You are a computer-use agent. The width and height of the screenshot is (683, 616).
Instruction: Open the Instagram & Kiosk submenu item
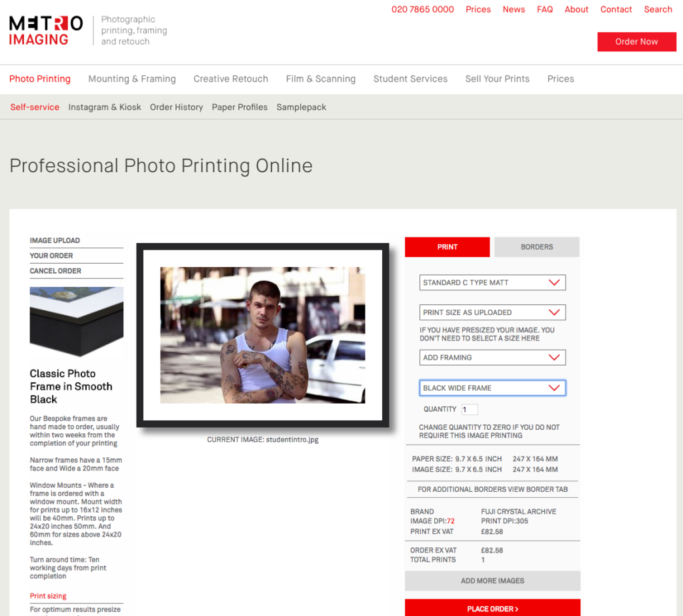(x=105, y=107)
